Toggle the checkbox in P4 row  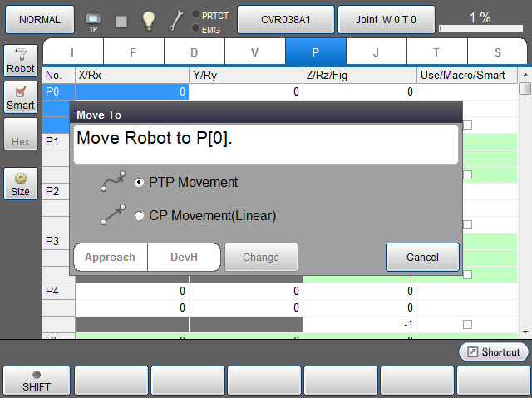tap(467, 324)
